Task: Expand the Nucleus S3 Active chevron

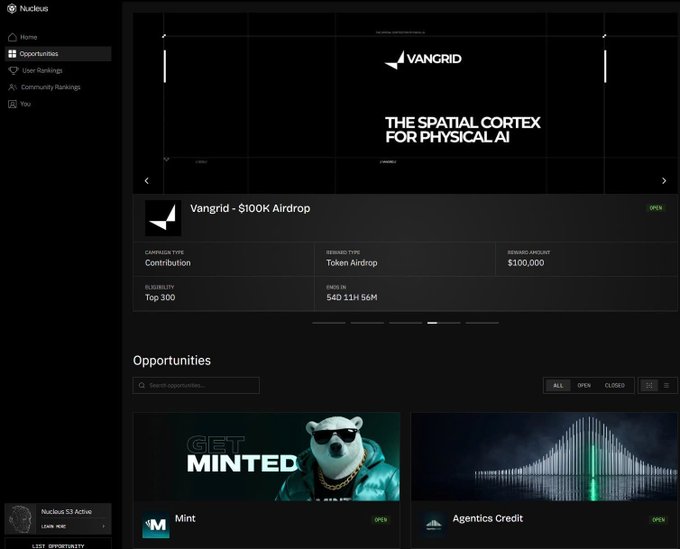Action: [104, 526]
